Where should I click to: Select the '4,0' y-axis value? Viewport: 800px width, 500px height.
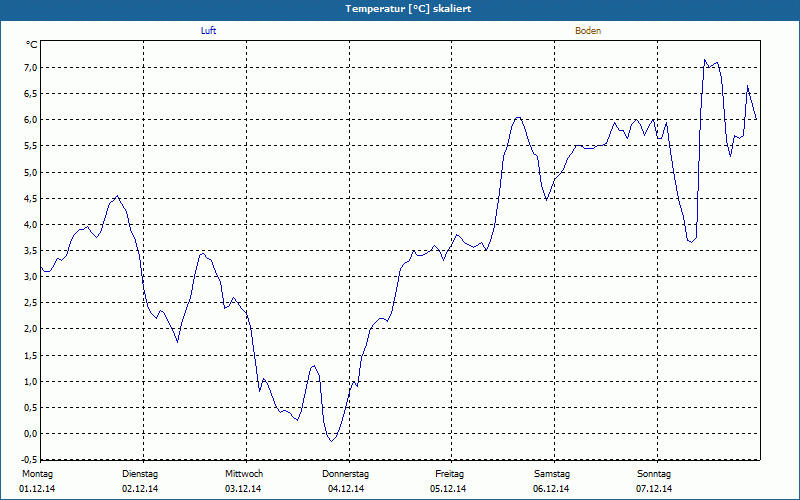point(31,224)
